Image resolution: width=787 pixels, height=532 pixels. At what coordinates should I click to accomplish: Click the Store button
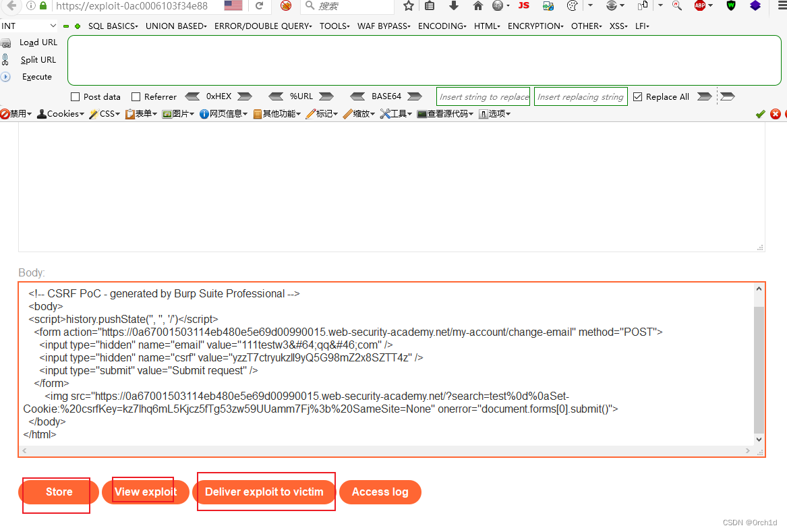(x=59, y=492)
